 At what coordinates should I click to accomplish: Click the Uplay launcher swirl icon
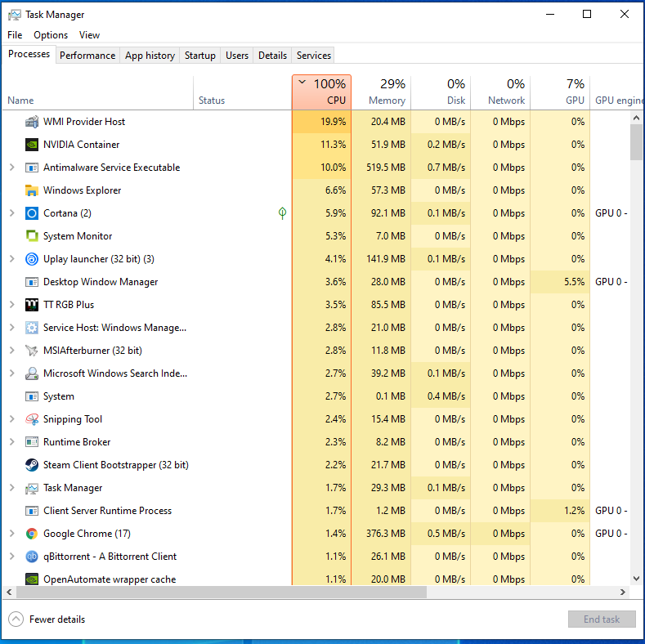tap(32, 259)
